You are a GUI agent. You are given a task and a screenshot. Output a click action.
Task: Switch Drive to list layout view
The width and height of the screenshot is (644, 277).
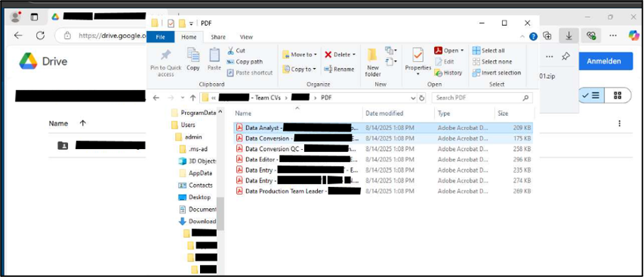(x=592, y=95)
